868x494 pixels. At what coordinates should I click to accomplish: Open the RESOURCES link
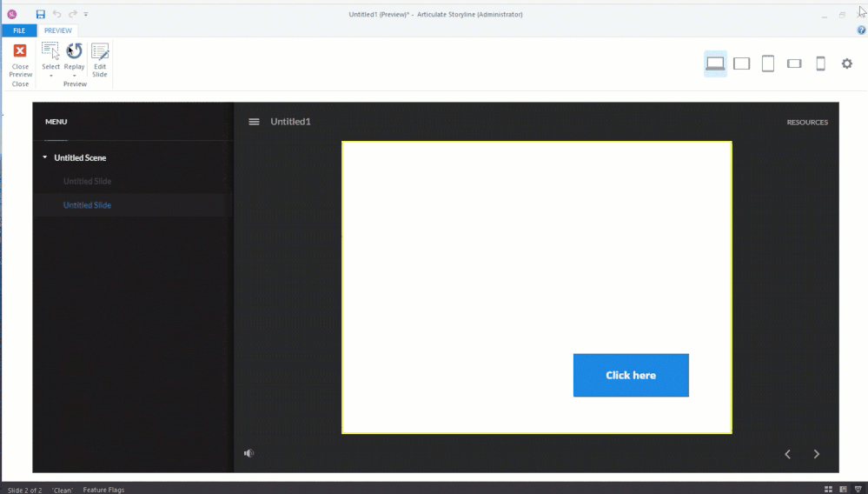(807, 123)
